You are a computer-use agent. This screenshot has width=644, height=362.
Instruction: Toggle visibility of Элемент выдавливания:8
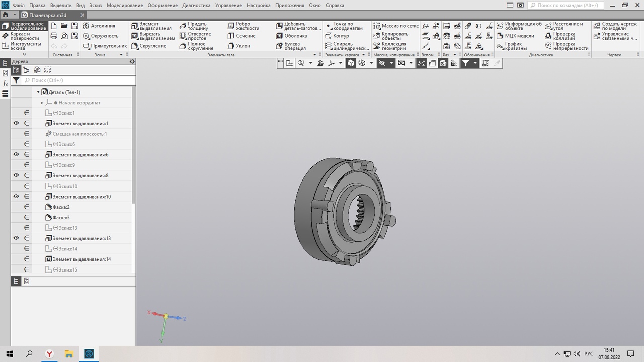16,175
